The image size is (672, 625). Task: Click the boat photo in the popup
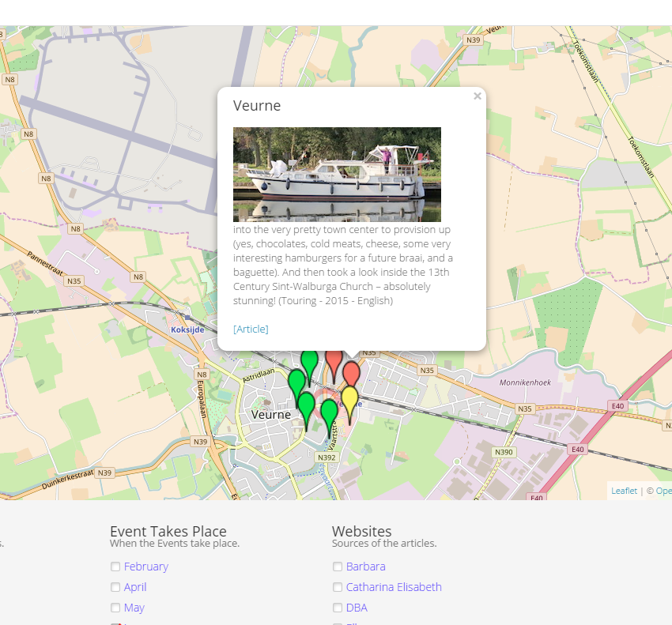[337, 175]
